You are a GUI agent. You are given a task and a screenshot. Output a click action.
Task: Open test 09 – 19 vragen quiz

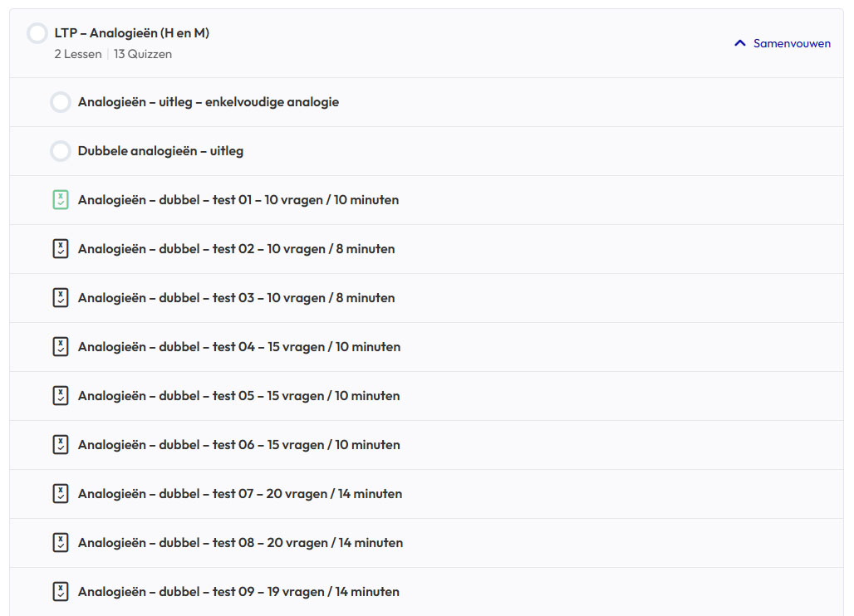(x=238, y=592)
